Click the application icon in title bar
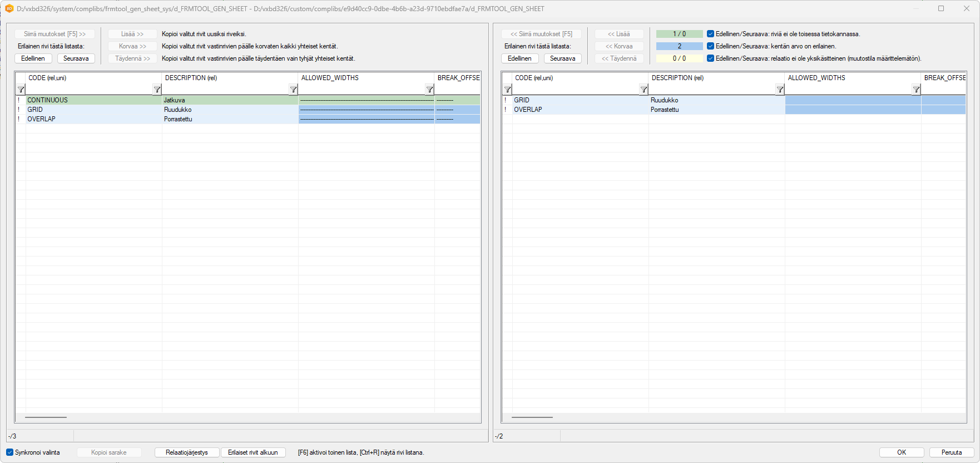The image size is (980, 463). 9,8
